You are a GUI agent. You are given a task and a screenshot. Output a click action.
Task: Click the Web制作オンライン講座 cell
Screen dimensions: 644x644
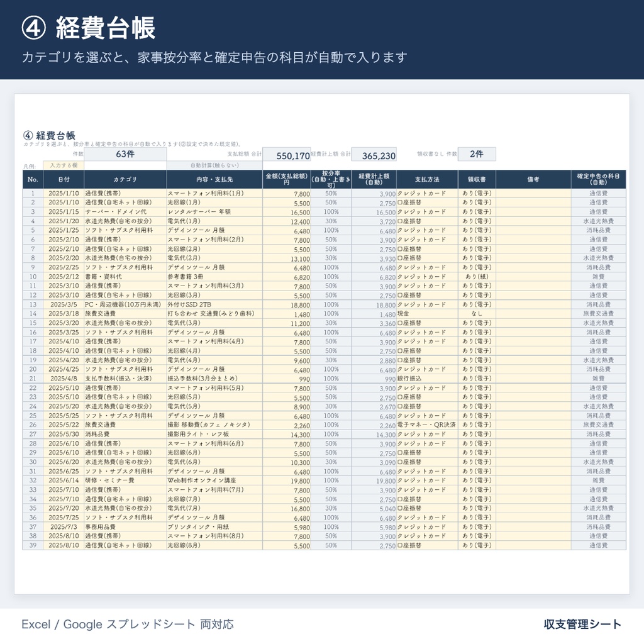(214, 480)
